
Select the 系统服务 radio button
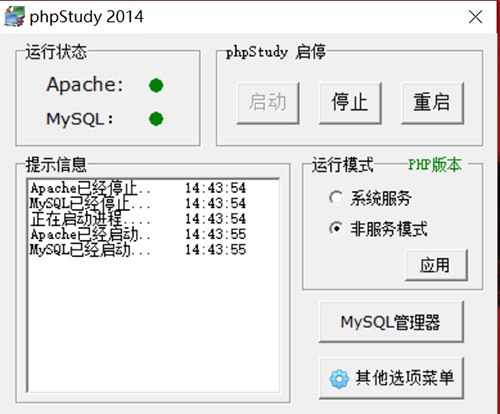click(x=336, y=198)
